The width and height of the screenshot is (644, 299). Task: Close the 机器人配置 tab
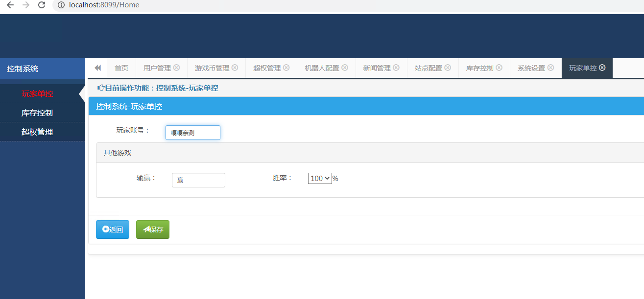pyautogui.click(x=345, y=68)
